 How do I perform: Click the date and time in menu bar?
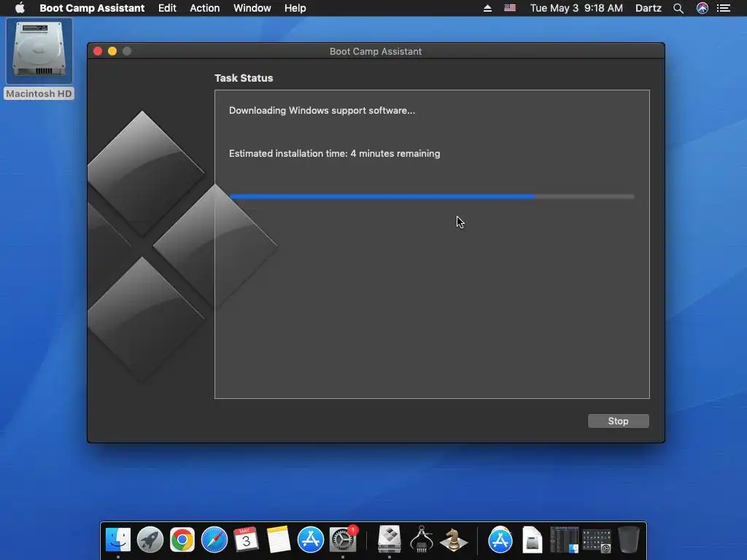click(576, 8)
